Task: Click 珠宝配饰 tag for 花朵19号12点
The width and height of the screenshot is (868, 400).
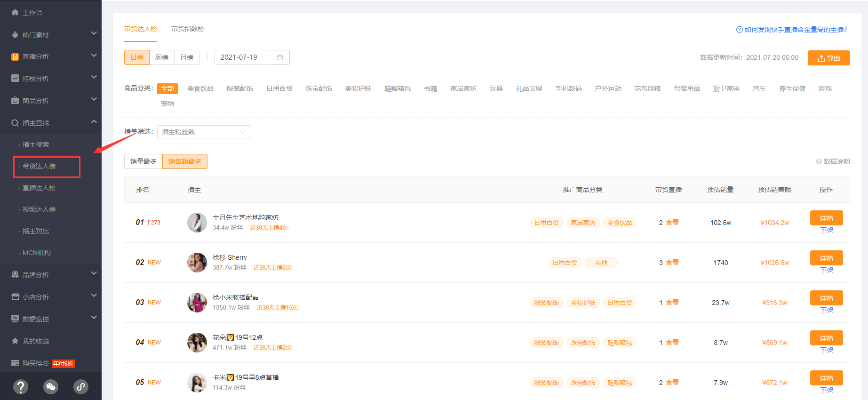Action: [583, 343]
